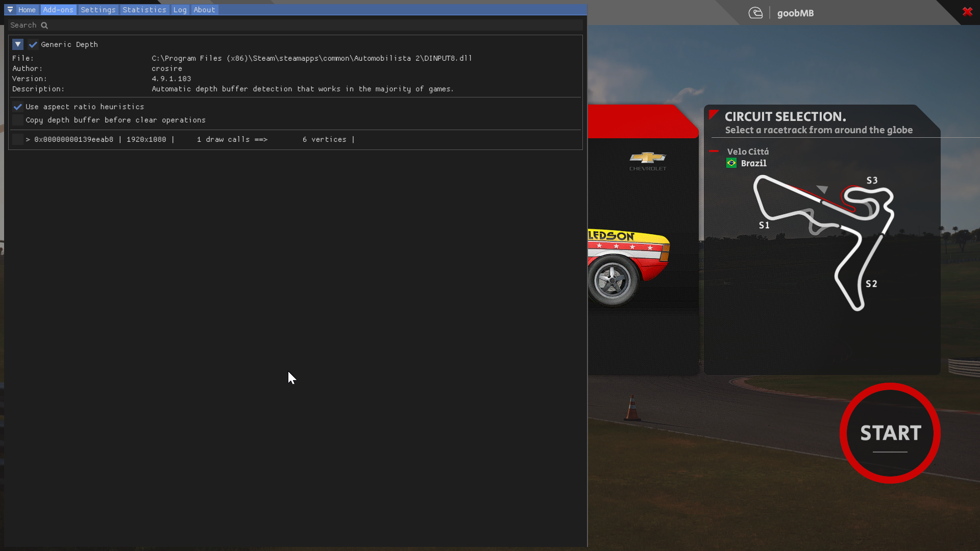Click the Velo Cittá track name

(x=748, y=152)
